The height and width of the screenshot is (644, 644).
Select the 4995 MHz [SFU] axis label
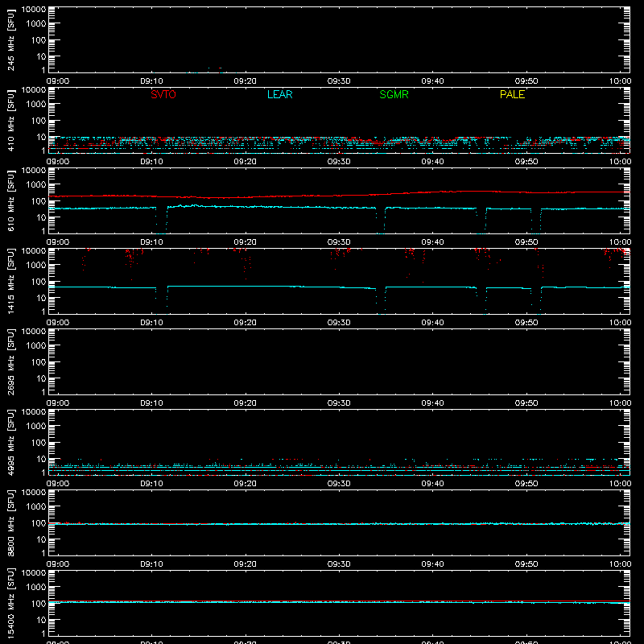point(10,442)
